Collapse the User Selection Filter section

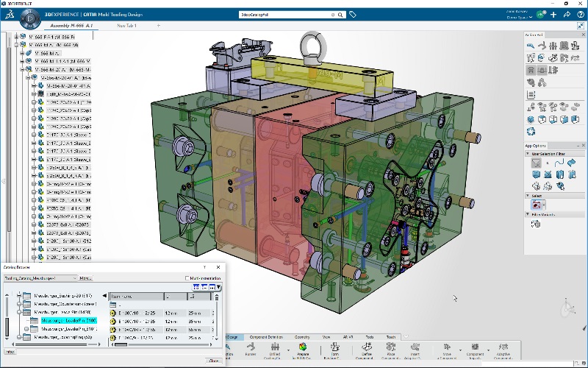pos(528,154)
